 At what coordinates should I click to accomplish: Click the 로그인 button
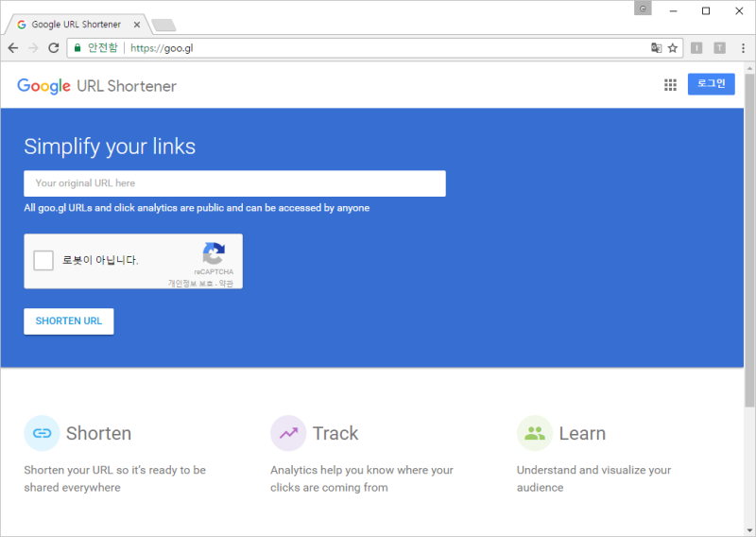point(712,84)
